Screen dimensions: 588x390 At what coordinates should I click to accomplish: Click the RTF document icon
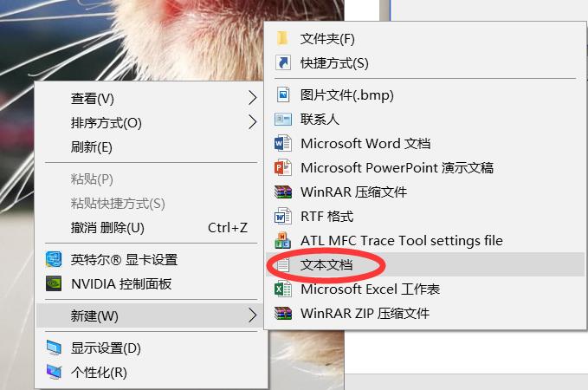pyautogui.click(x=283, y=216)
